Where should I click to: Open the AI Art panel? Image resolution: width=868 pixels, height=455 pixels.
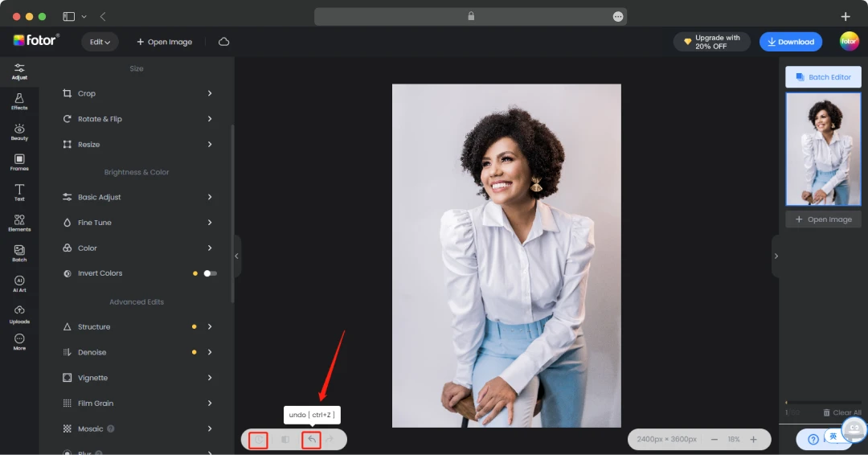pyautogui.click(x=19, y=284)
